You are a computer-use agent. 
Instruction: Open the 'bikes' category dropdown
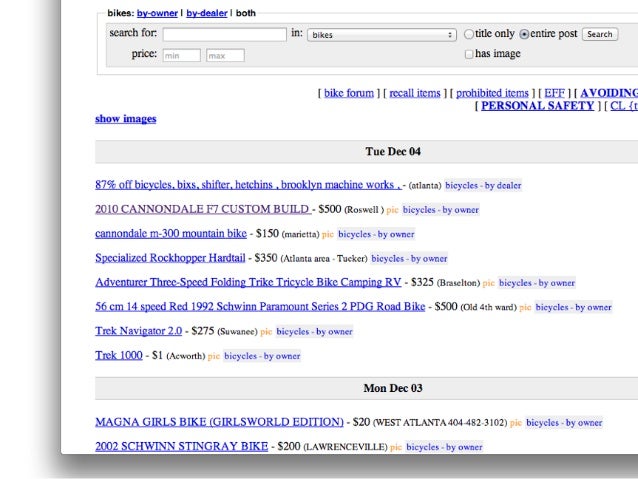tap(382, 35)
